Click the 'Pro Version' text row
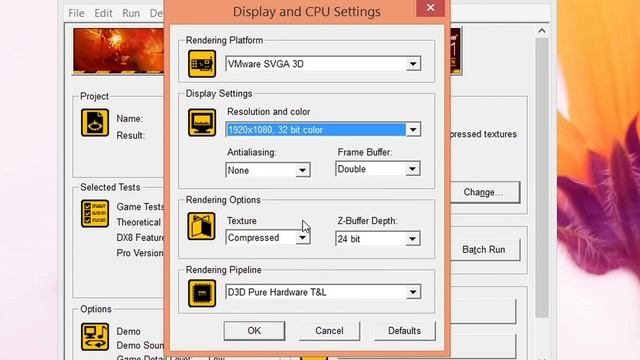The width and height of the screenshot is (640, 360). [x=140, y=253]
